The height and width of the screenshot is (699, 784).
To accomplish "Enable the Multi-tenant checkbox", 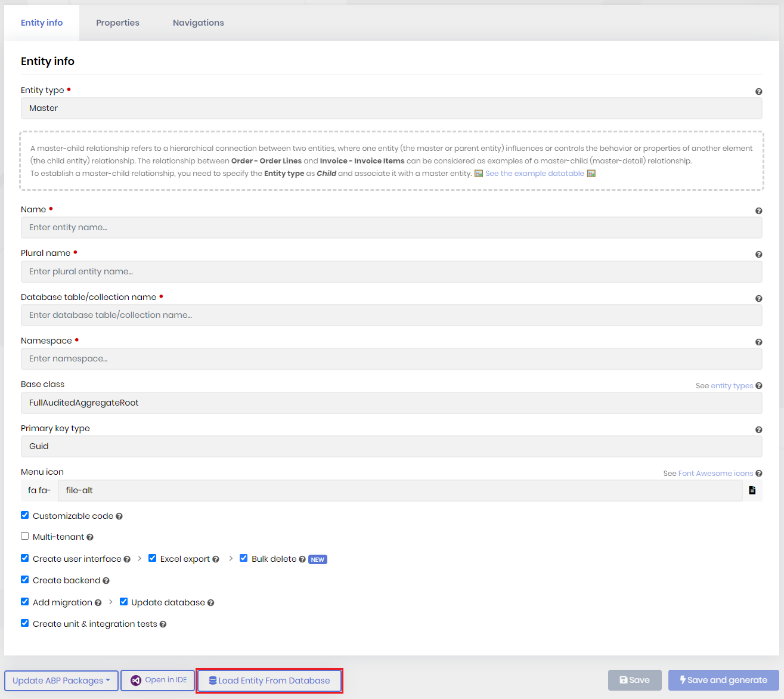I will pos(24,536).
